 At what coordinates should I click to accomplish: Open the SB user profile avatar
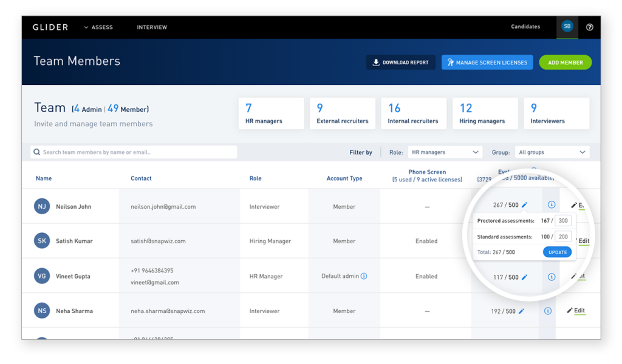pyautogui.click(x=567, y=26)
